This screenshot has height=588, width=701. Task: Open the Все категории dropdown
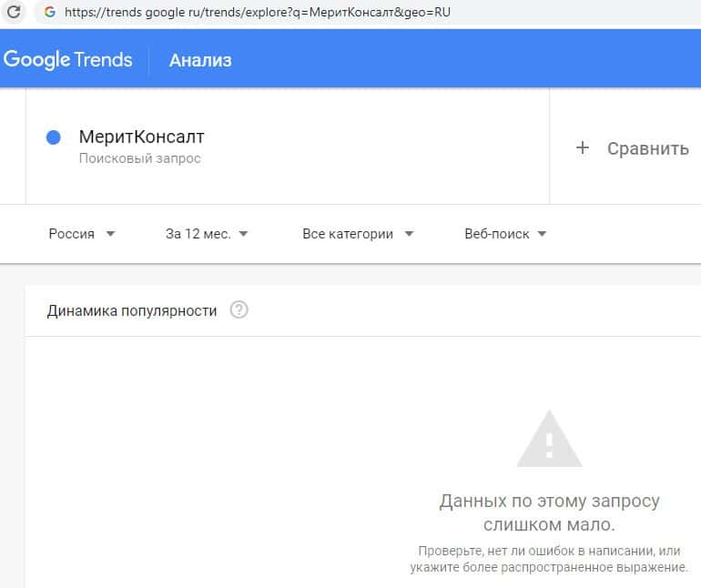click(x=358, y=234)
